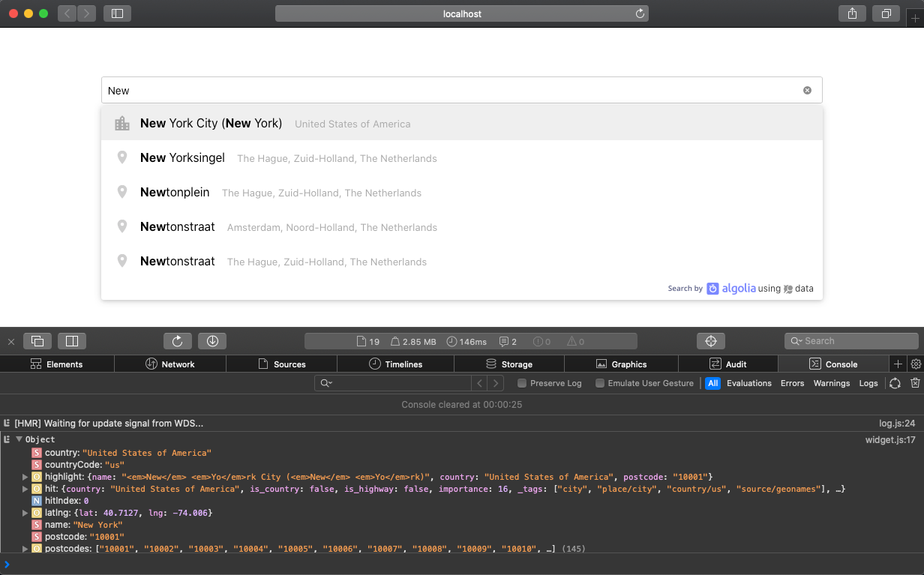Open the Graphics panel icon

(602, 364)
